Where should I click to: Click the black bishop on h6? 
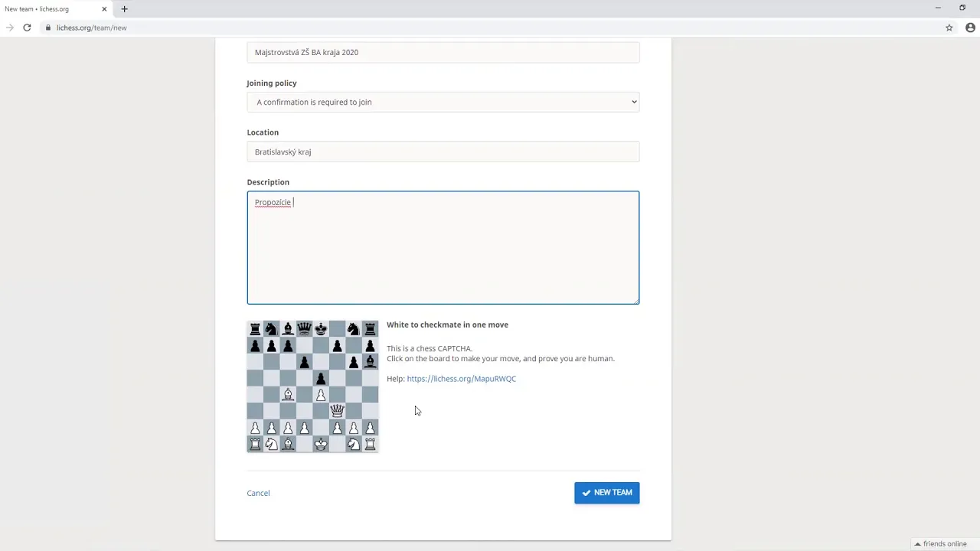370,362
